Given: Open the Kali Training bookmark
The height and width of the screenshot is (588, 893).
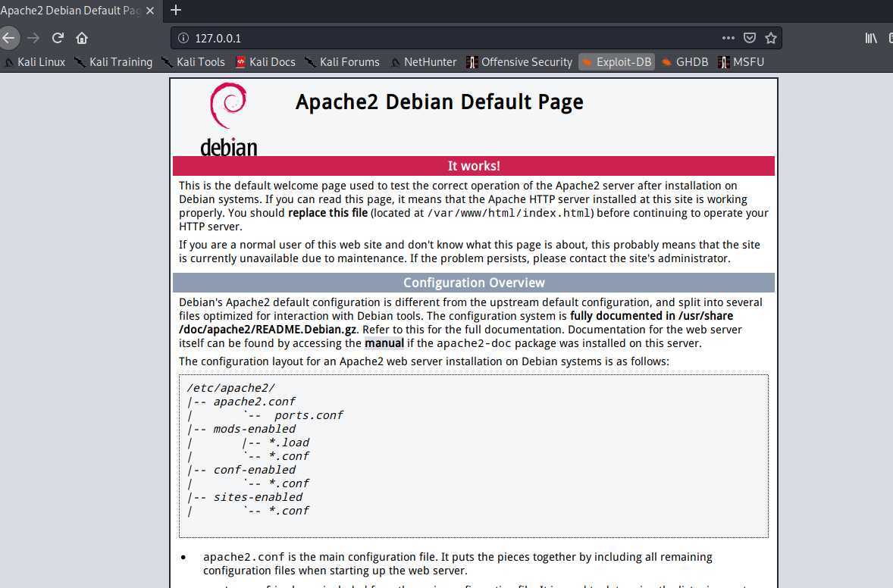Looking at the screenshot, I should (114, 62).
